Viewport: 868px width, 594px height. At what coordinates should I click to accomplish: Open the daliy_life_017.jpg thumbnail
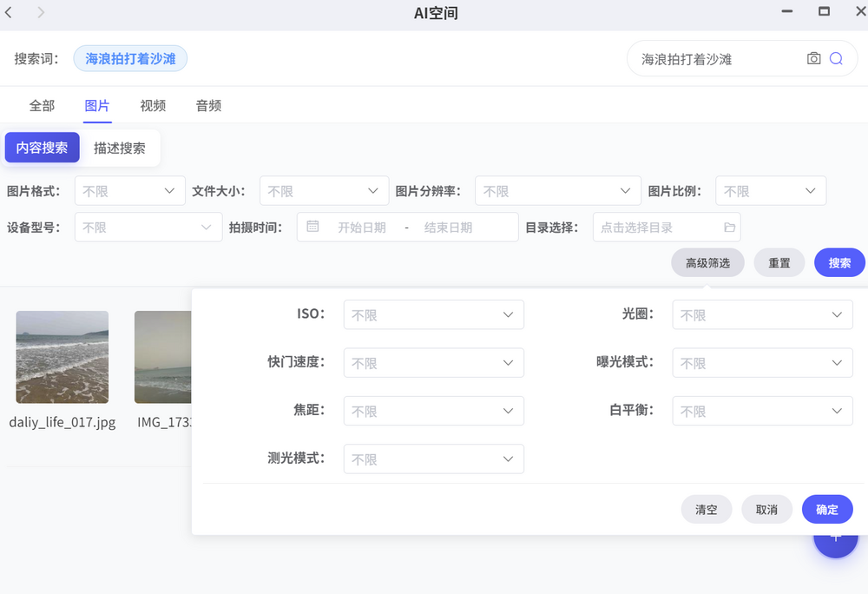62,357
